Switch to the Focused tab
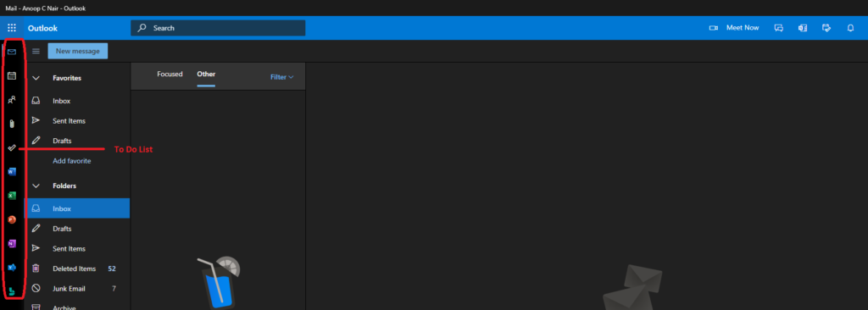Viewport: 868px width, 310px height. pos(170,75)
